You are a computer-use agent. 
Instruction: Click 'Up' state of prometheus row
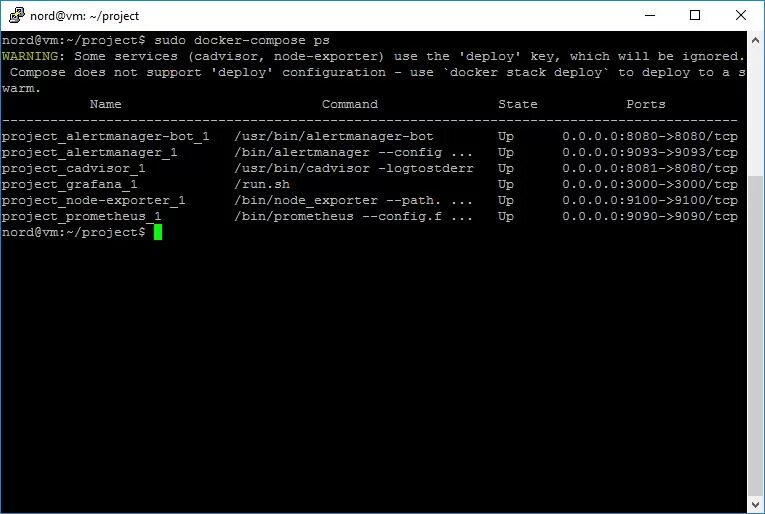pos(505,217)
